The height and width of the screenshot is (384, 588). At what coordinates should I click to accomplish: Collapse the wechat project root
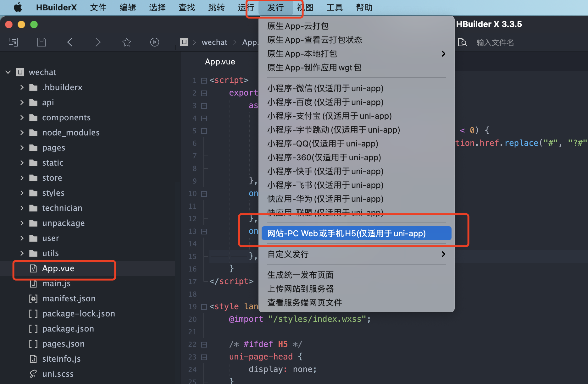(8, 72)
